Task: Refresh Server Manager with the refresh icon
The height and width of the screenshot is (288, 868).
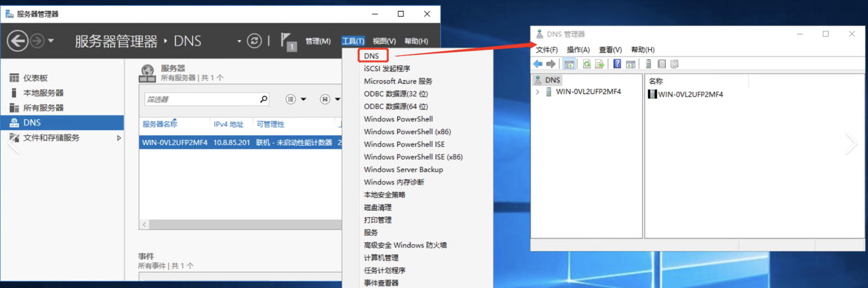Action: [254, 41]
